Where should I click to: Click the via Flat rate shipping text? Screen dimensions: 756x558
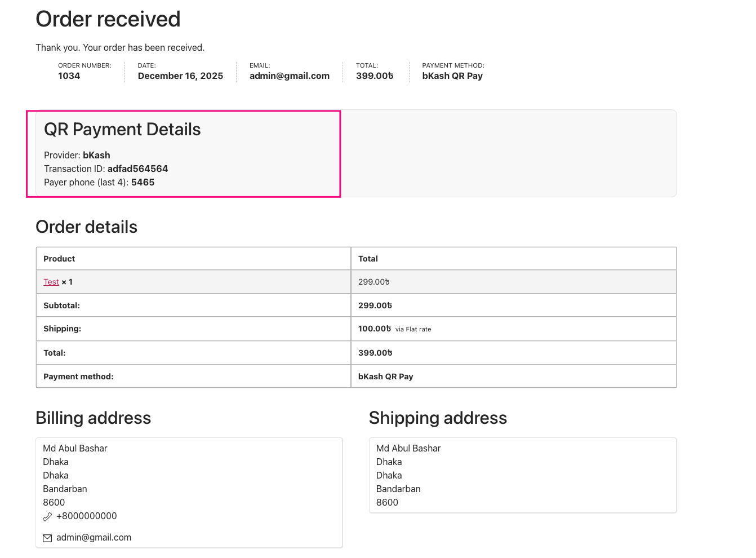[413, 329]
